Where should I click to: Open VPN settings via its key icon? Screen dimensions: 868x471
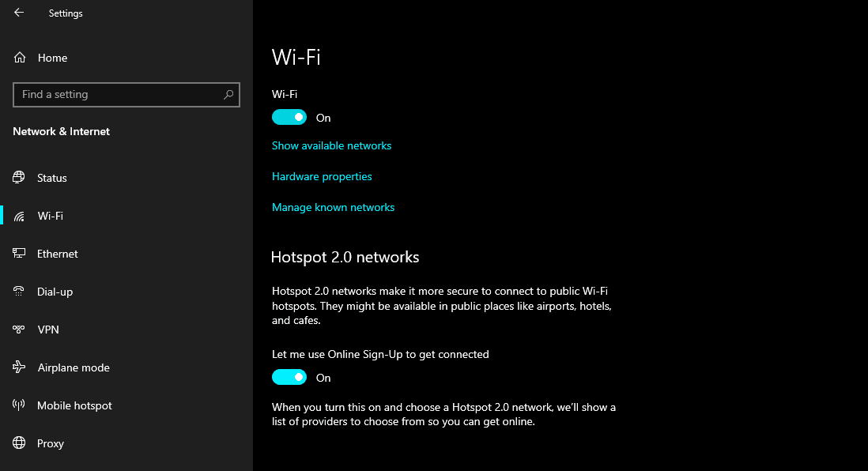18,329
